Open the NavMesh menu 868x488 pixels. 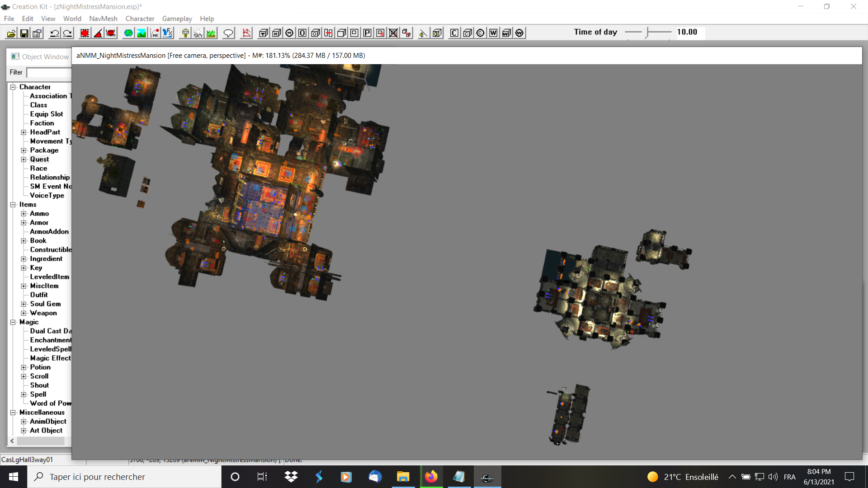(103, 19)
